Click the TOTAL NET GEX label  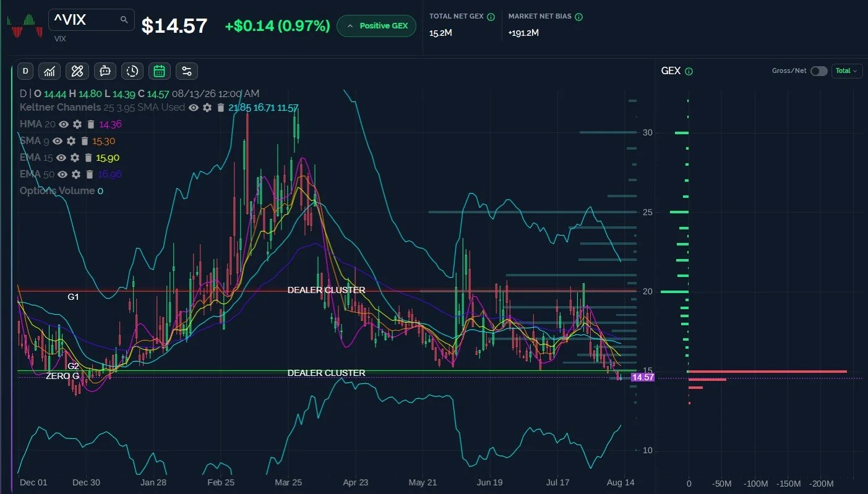click(x=457, y=17)
